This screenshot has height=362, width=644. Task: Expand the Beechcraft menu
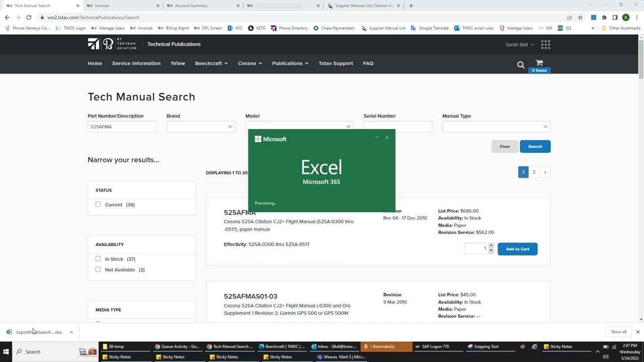pyautogui.click(x=211, y=63)
